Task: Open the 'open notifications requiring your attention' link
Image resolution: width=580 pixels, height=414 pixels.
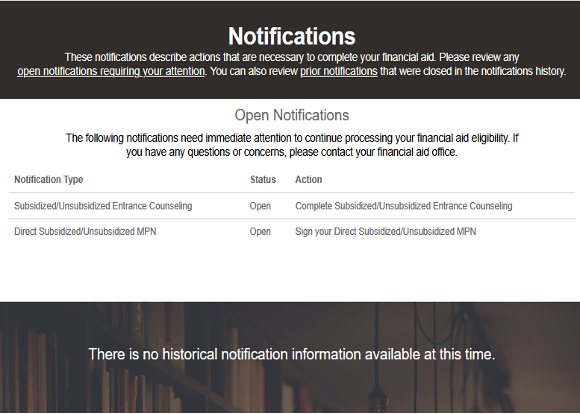Action: pyautogui.click(x=111, y=71)
